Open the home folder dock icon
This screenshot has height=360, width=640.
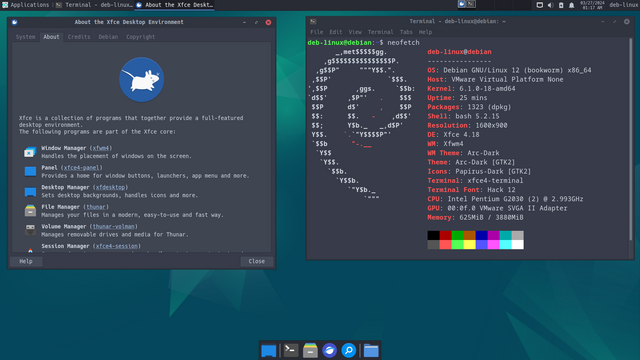click(371, 350)
